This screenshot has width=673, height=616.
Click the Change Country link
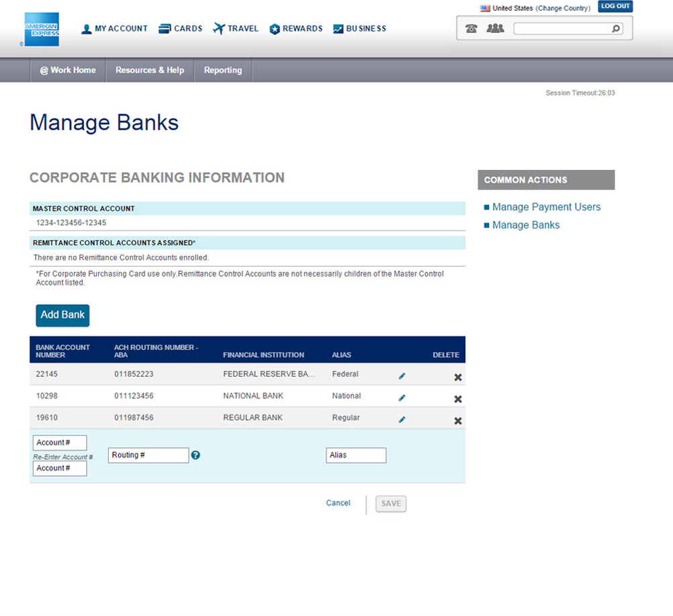pyautogui.click(x=563, y=8)
